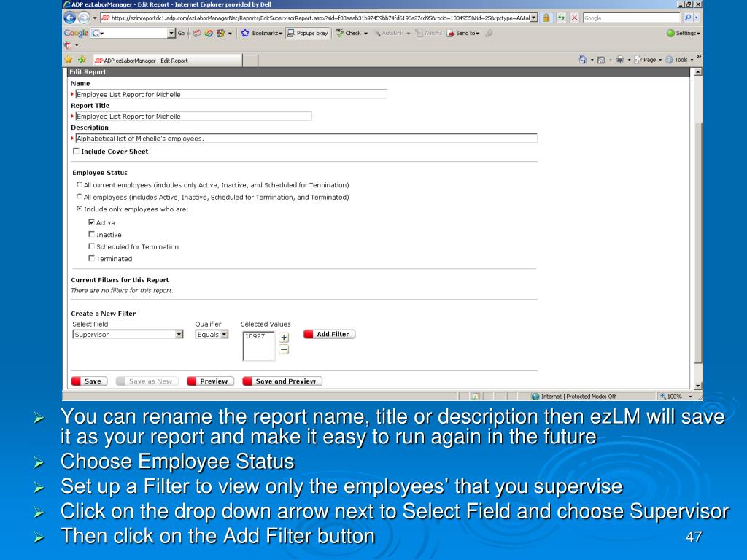Select the ADP ezLaborManager - Edit Report tab
This screenshot has height=560, width=747.
pyautogui.click(x=167, y=61)
